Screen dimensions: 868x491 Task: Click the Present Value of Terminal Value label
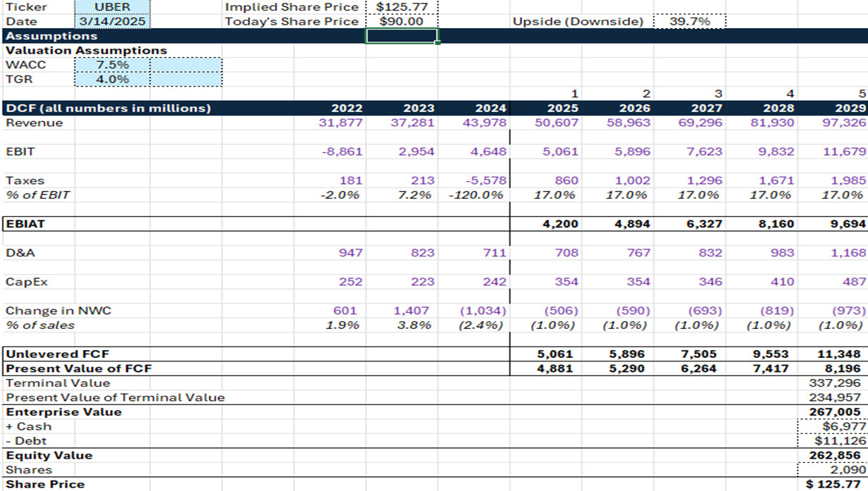[x=116, y=397]
